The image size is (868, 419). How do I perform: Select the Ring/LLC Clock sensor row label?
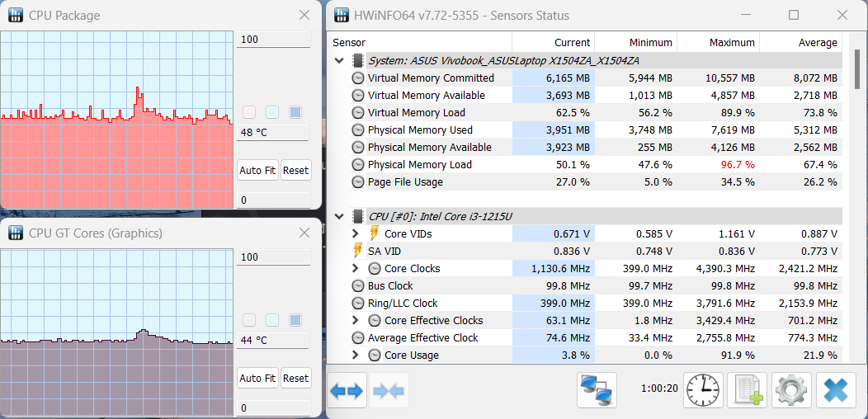coord(403,303)
